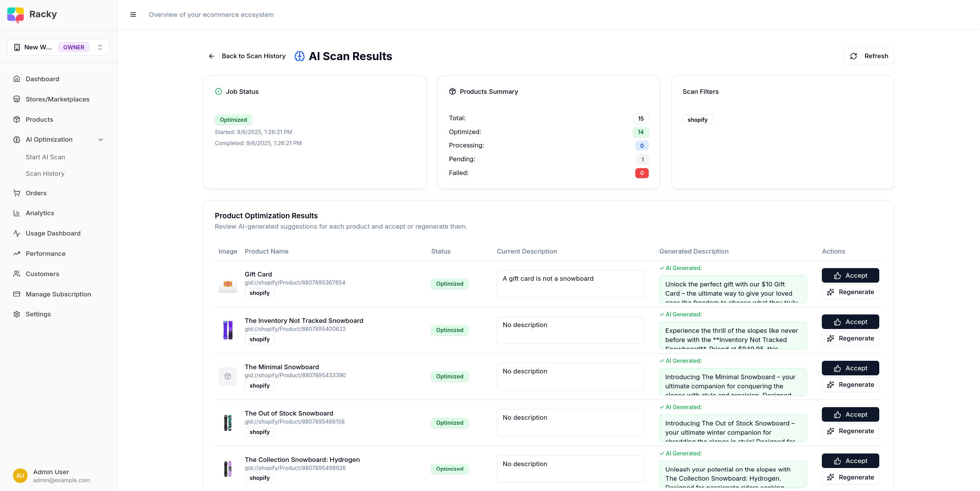Click the Settings gear icon
Image resolution: width=980 pixels, height=491 pixels.
point(16,314)
